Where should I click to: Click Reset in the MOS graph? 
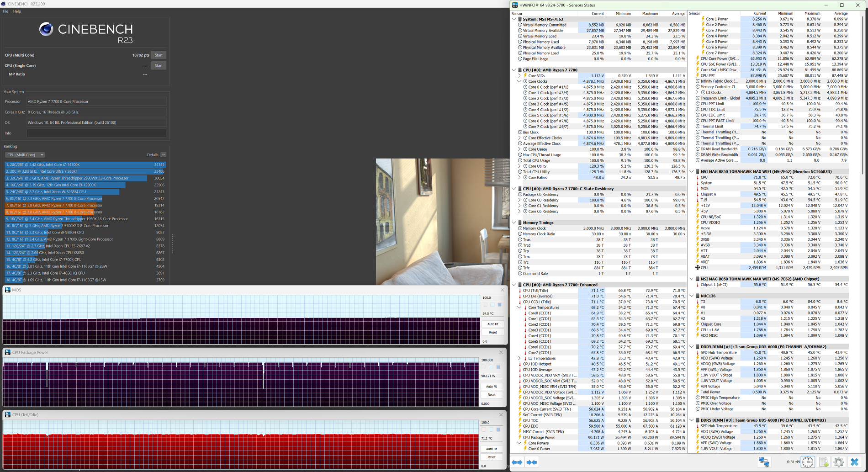pyautogui.click(x=492, y=332)
